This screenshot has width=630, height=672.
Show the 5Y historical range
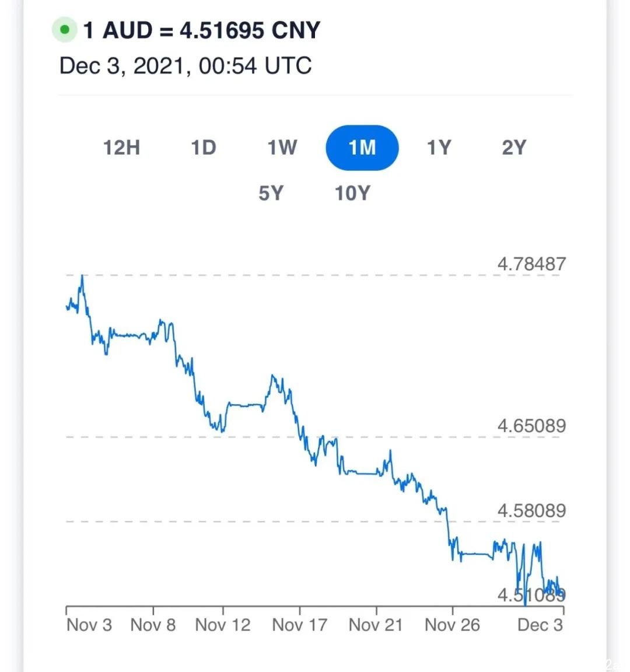(x=271, y=193)
